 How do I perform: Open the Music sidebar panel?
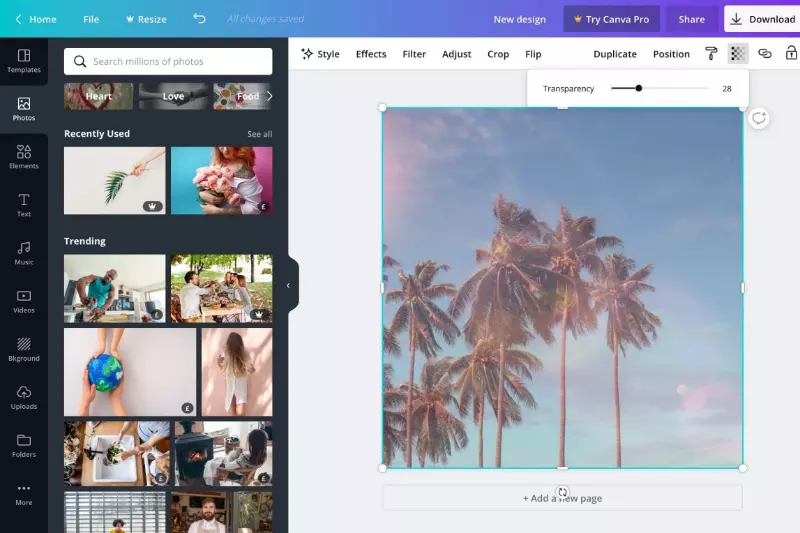24,253
